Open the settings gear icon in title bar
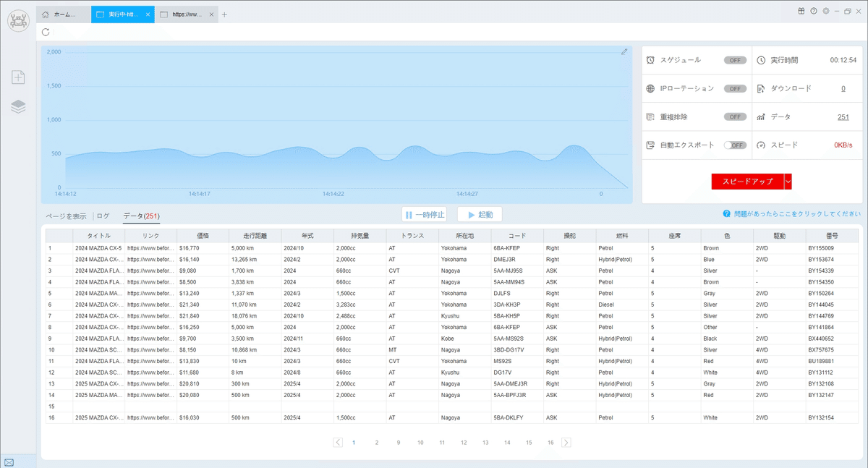Screen dimensions: 868x468 (826, 11)
